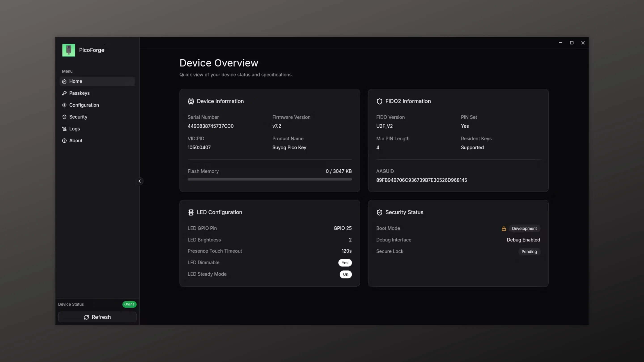Click the About info icon
Viewport: 644px width, 362px height.
click(64, 140)
